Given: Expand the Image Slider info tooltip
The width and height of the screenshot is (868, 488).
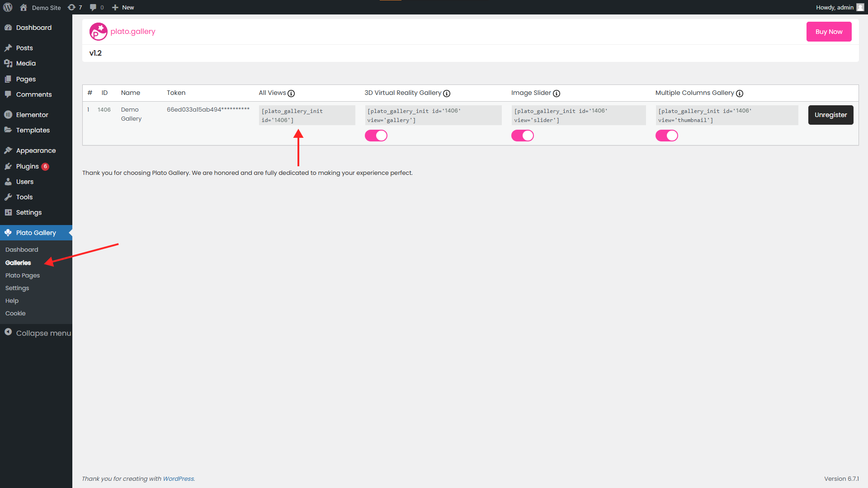Looking at the screenshot, I should (x=557, y=93).
